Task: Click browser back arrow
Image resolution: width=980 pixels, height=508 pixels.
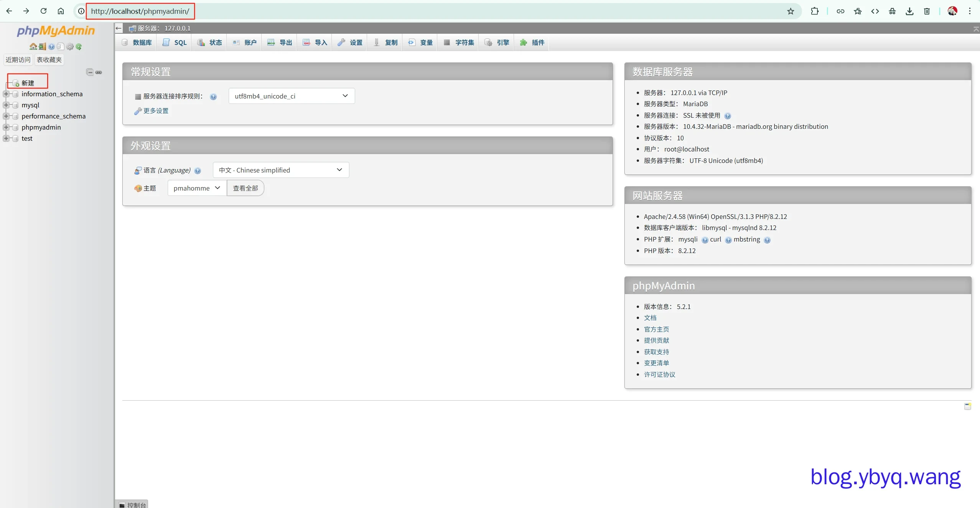Action: [9, 11]
